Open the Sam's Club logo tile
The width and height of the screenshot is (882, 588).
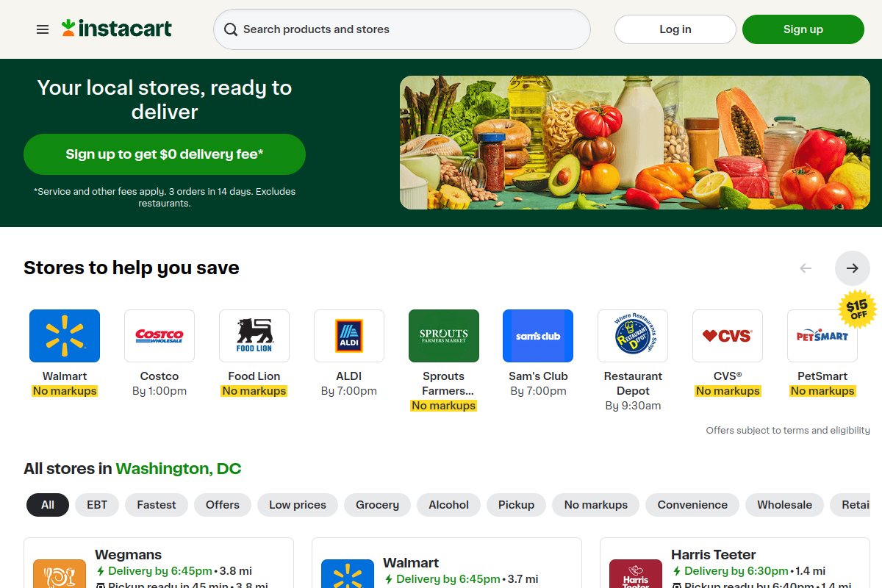click(x=538, y=336)
